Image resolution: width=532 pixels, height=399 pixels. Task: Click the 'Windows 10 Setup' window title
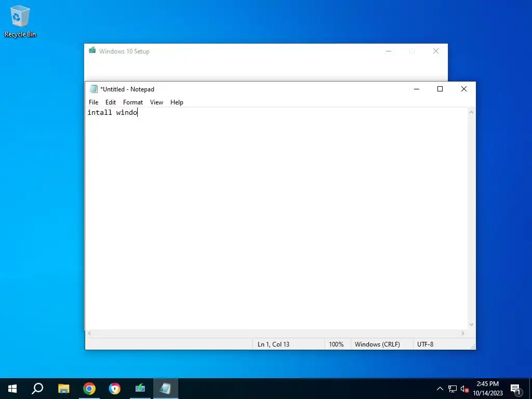click(124, 51)
